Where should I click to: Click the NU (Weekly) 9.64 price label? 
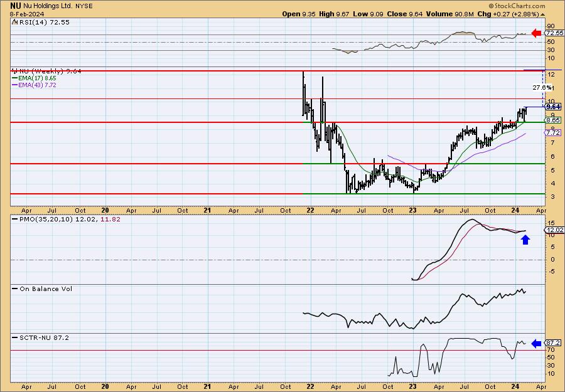click(50, 71)
